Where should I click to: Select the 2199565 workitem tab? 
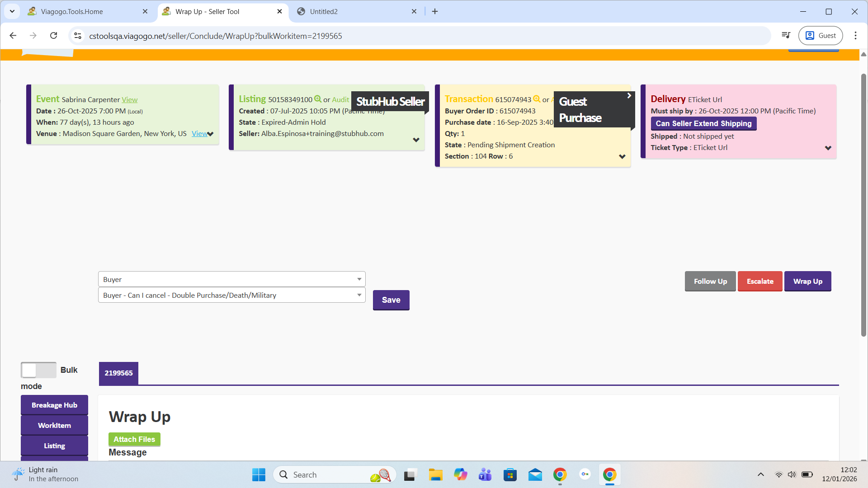pyautogui.click(x=118, y=373)
